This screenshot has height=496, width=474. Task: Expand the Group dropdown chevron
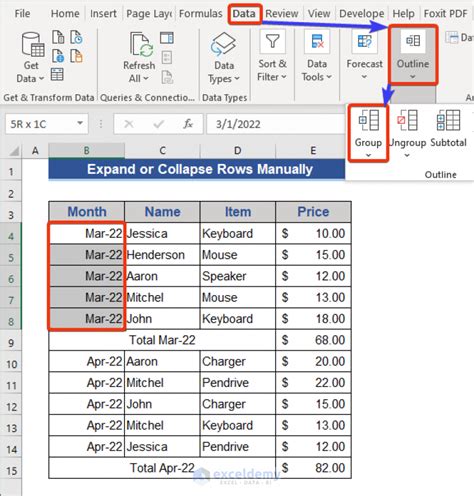pyautogui.click(x=368, y=155)
